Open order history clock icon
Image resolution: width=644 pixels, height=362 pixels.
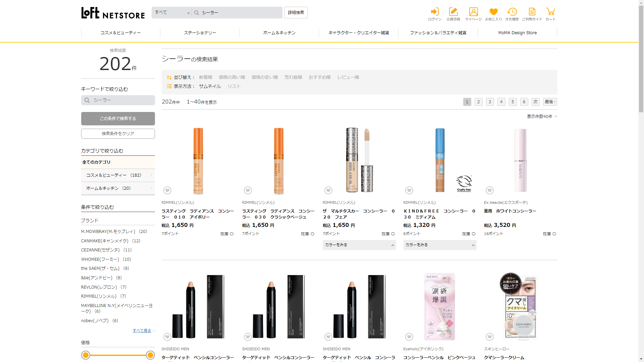click(x=512, y=12)
